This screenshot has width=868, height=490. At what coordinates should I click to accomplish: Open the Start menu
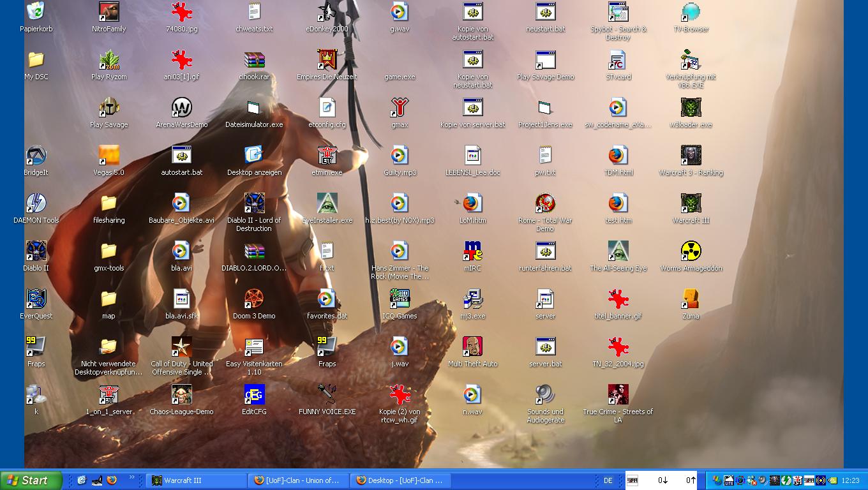pos(31,480)
